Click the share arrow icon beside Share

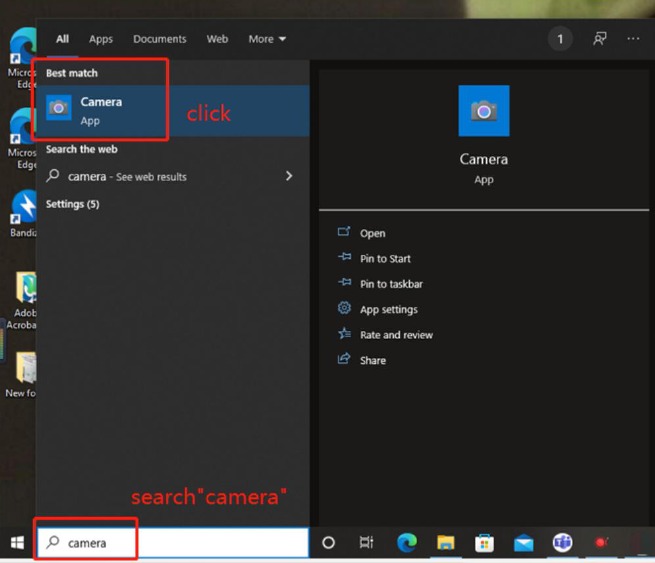(x=344, y=358)
